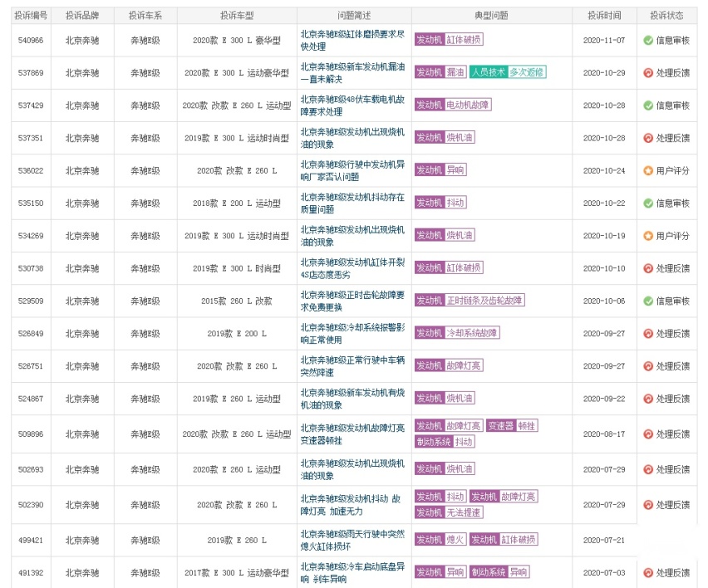Select date 2020-07-21
Image resolution: width=708 pixels, height=588 pixels.
[x=604, y=540]
